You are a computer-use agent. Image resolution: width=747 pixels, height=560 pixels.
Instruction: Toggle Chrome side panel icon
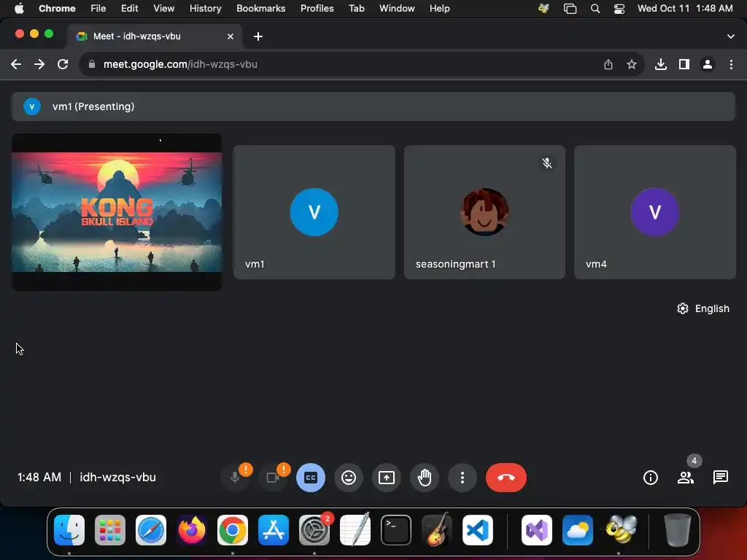(684, 64)
